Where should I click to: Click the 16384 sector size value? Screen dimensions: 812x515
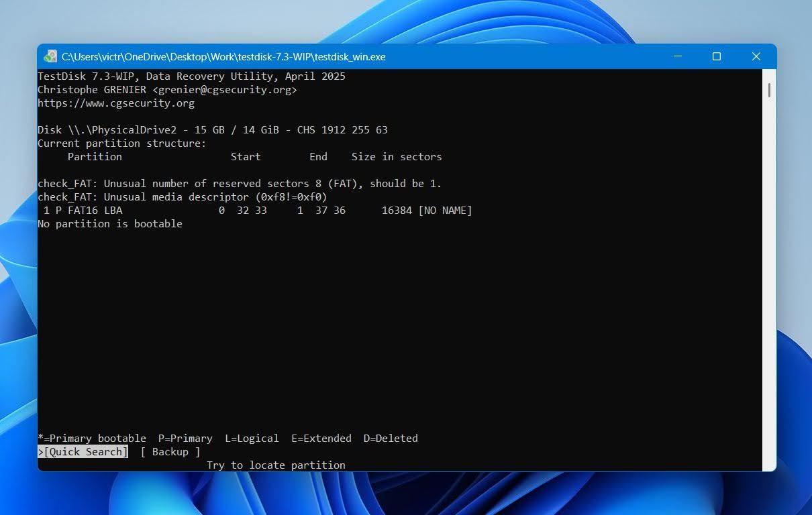pos(397,211)
